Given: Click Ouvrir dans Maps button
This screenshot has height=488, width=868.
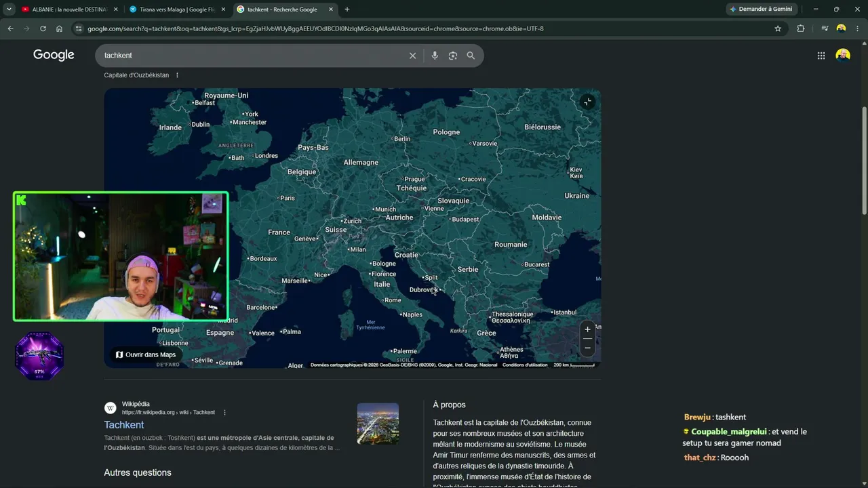Looking at the screenshot, I should [x=146, y=354].
